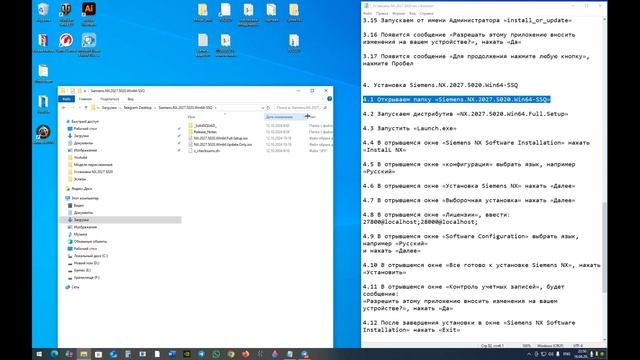Open Notepad Format menu
This screenshot has height=360, width=640.
(x=398, y=13)
